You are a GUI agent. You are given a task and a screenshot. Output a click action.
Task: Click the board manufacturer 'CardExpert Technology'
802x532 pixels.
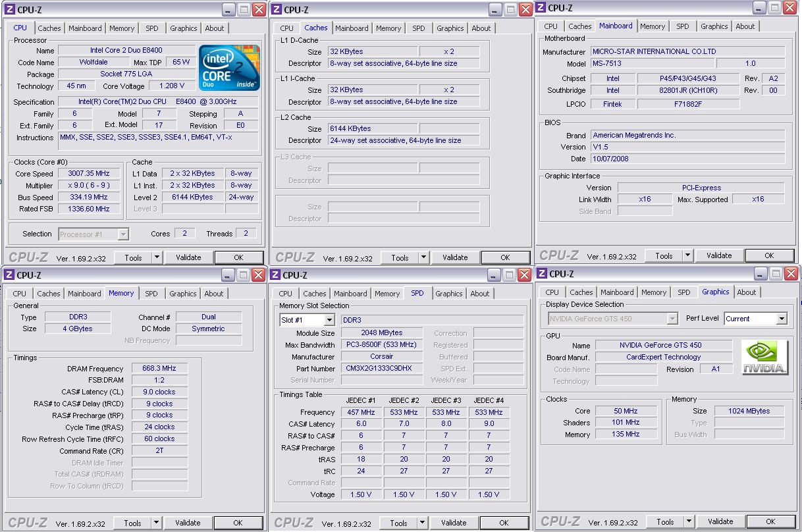click(664, 358)
